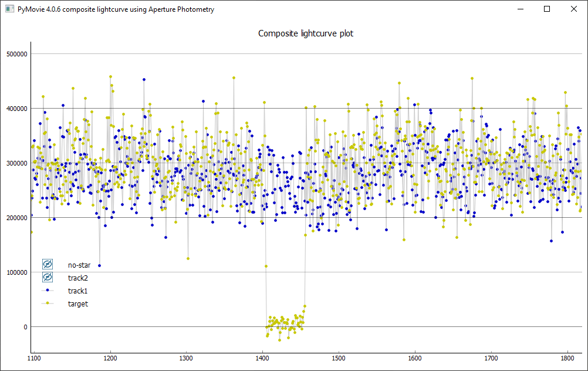Viewport: 588px width, 371px height.
Task: Show the hidden no-star curve via its eye icon
Action: click(48, 265)
